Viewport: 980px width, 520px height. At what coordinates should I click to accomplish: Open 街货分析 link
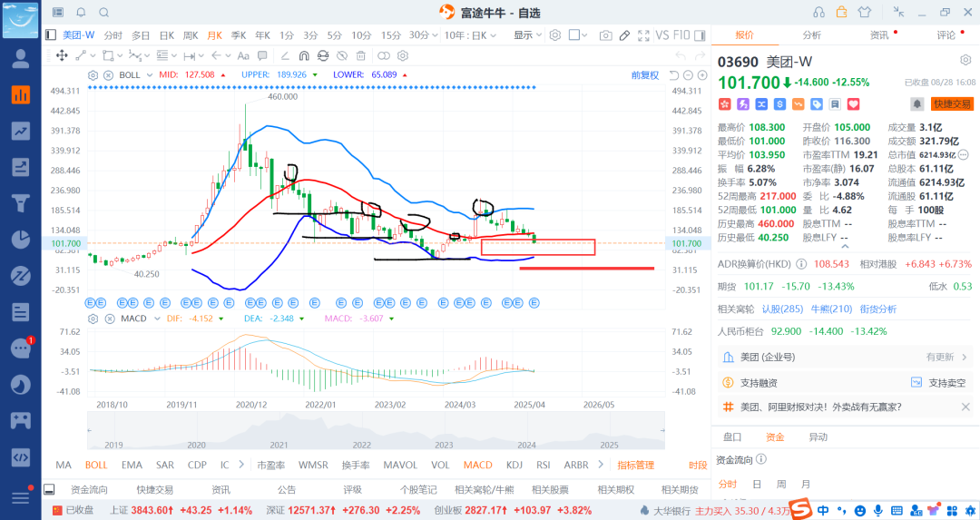coord(877,309)
